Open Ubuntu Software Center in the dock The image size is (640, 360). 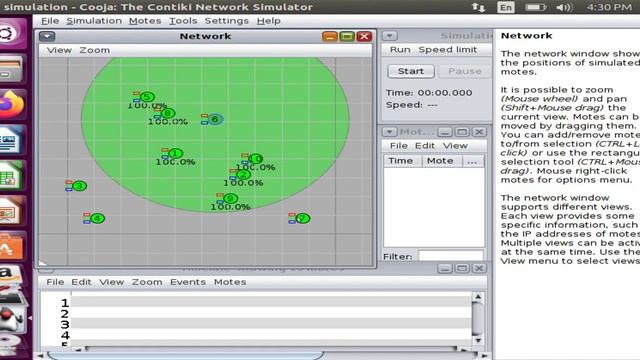(x=11, y=247)
